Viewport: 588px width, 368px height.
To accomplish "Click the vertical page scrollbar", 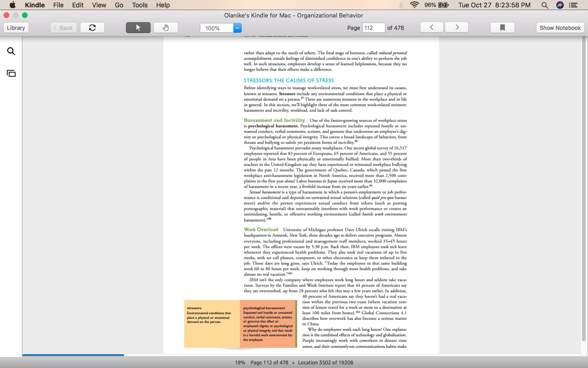I will (584, 189).
